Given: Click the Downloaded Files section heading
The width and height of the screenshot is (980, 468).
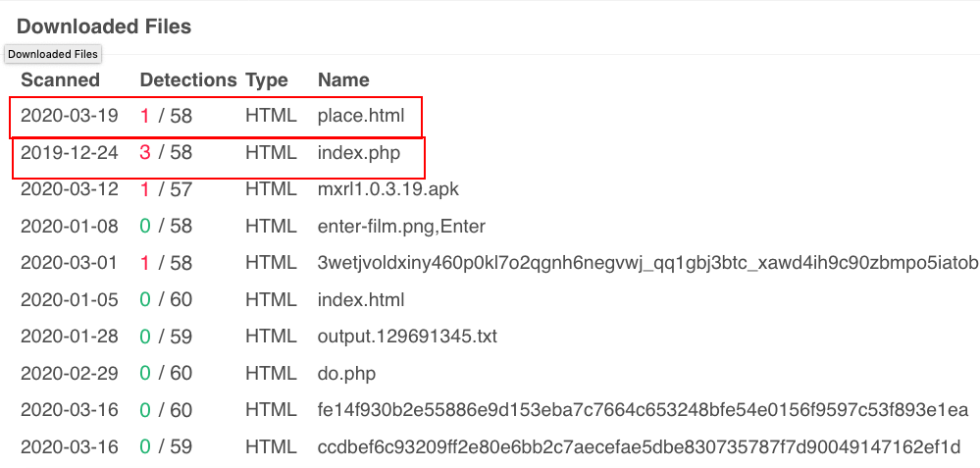Looking at the screenshot, I should 104,26.
